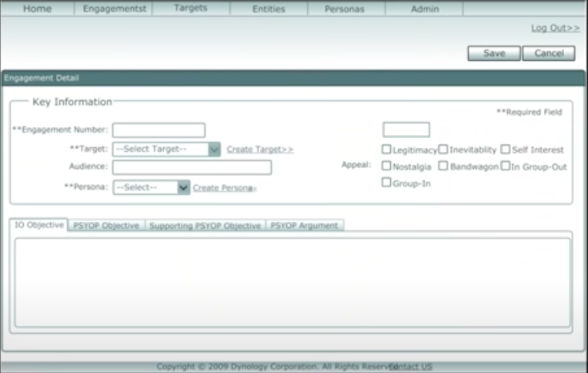Open the Admin menu tab
This screenshot has width=588, height=373.
425,8
